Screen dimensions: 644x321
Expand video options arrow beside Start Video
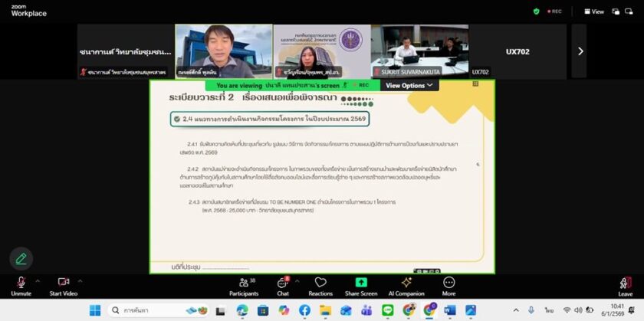[80, 280]
